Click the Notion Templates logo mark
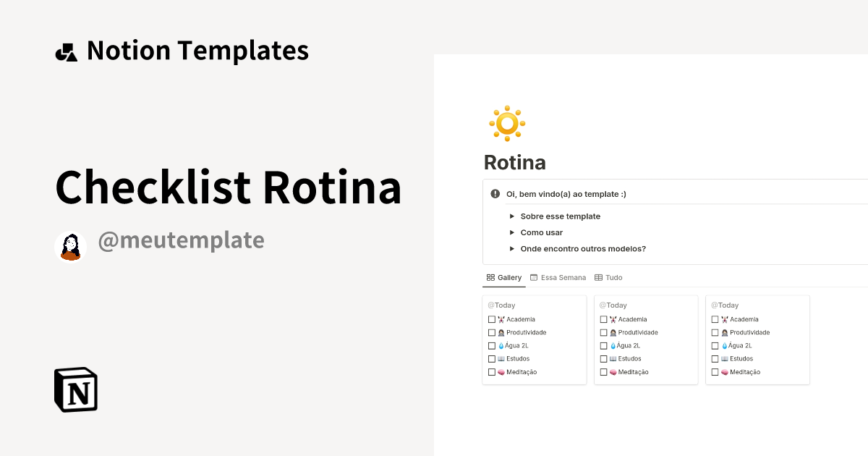868x456 pixels. tap(66, 51)
